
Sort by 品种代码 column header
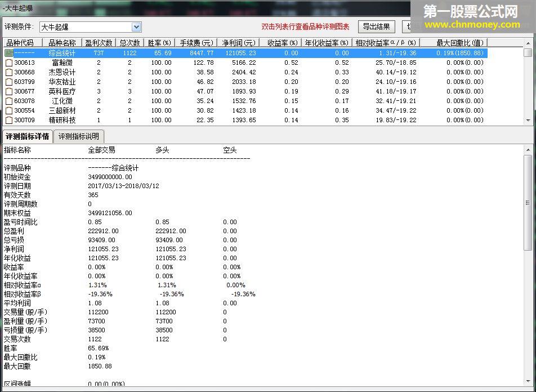(x=23, y=43)
